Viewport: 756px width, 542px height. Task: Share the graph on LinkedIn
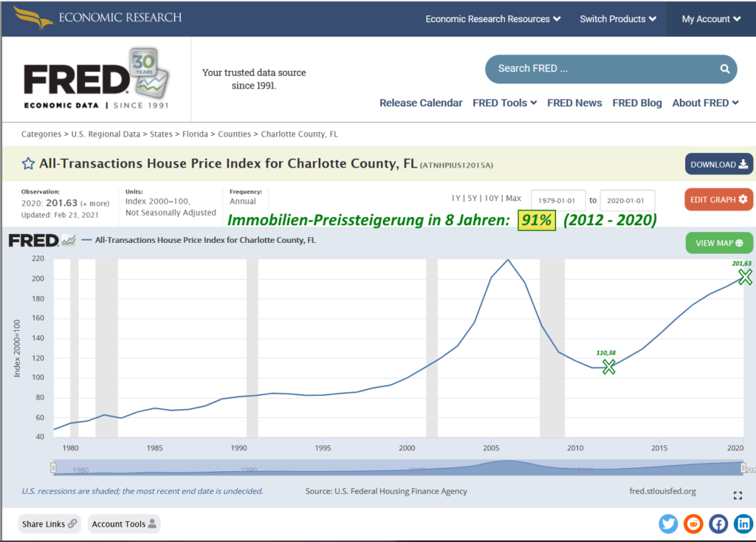tap(743, 524)
